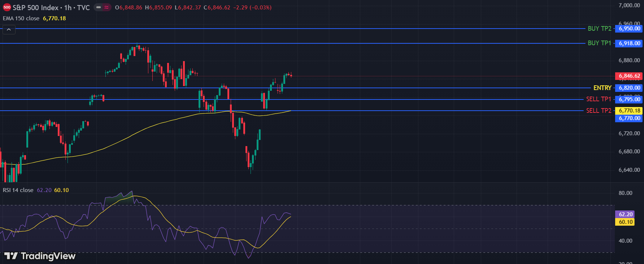Click the SELL TP1 line label
644x264 pixels.
click(x=599, y=99)
